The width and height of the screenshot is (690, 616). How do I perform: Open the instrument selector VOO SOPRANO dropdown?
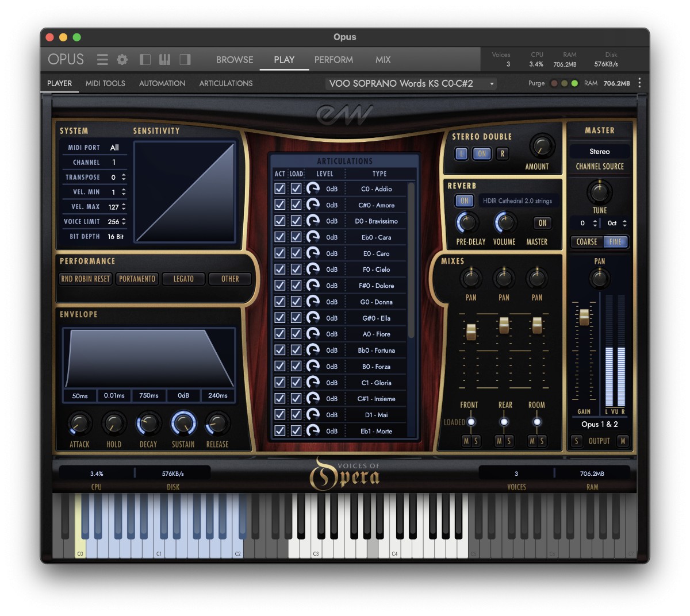411,83
